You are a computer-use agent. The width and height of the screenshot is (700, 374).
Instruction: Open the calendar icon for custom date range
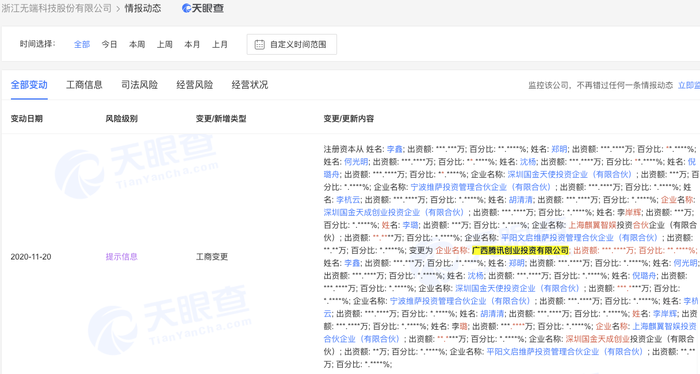[x=259, y=45]
